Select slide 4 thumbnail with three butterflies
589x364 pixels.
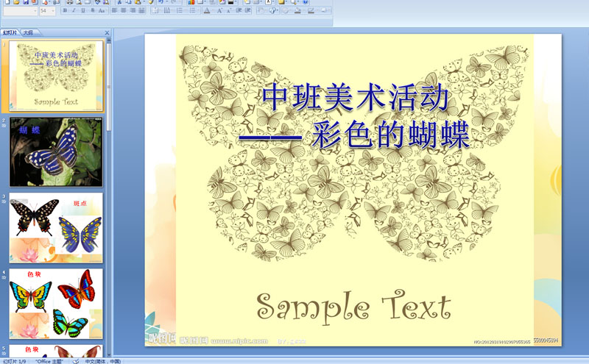click(56, 304)
